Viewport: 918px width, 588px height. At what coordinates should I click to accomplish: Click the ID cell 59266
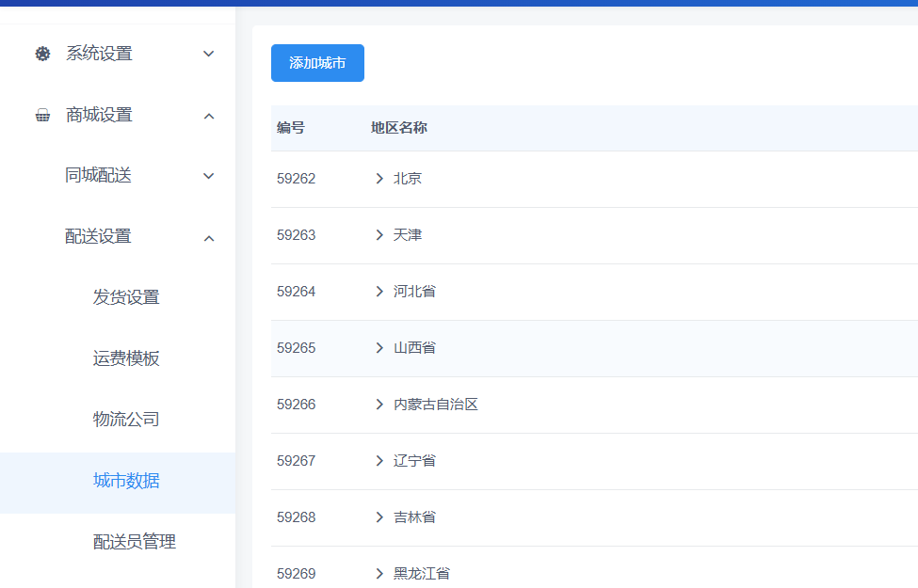click(297, 405)
